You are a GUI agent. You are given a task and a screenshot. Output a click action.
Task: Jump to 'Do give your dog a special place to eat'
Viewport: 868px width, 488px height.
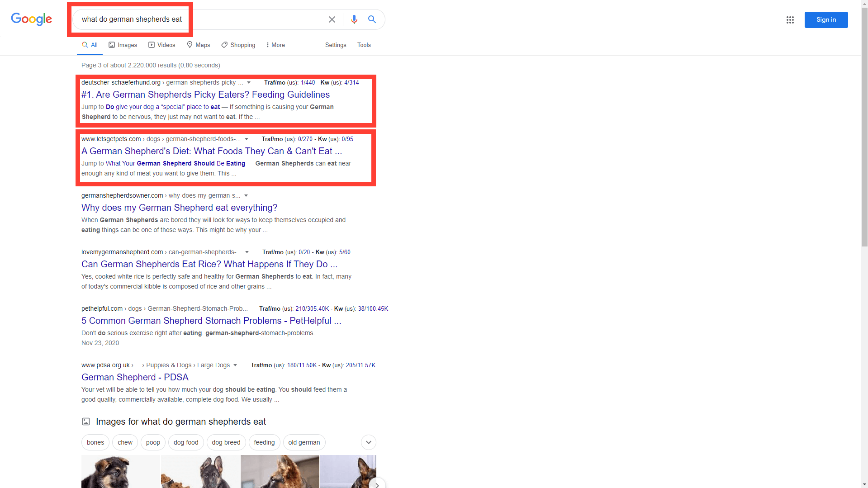(163, 107)
